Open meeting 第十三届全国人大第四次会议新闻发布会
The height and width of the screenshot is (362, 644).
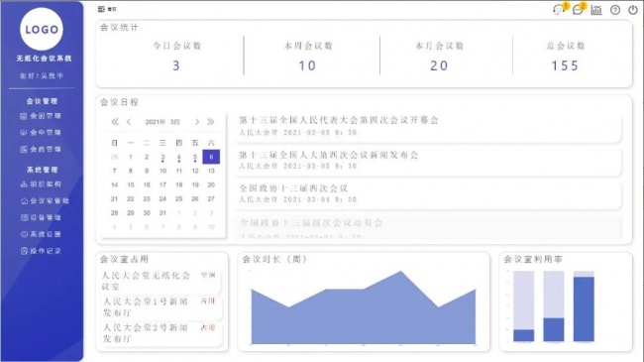428,160
